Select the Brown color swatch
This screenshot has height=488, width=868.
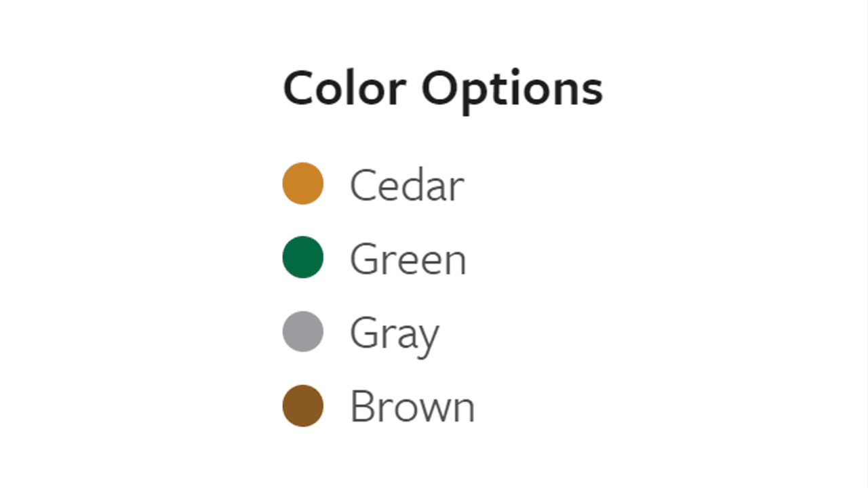(x=302, y=406)
